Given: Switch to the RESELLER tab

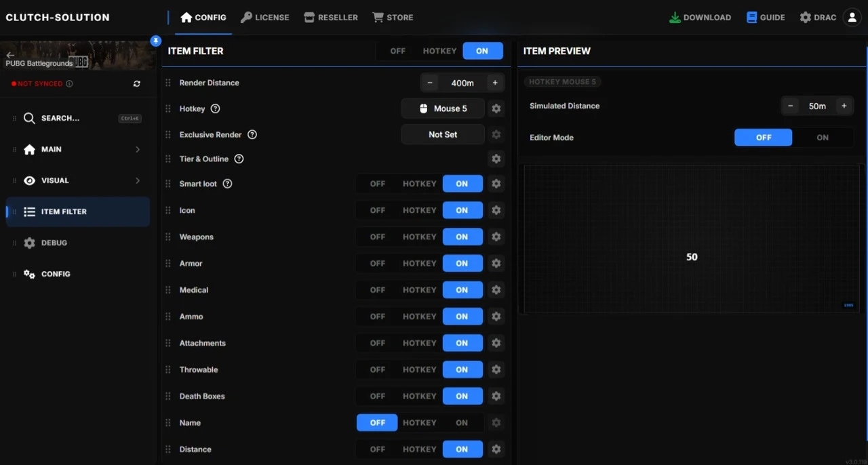Looking at the screenshot, I should point(331,18).
